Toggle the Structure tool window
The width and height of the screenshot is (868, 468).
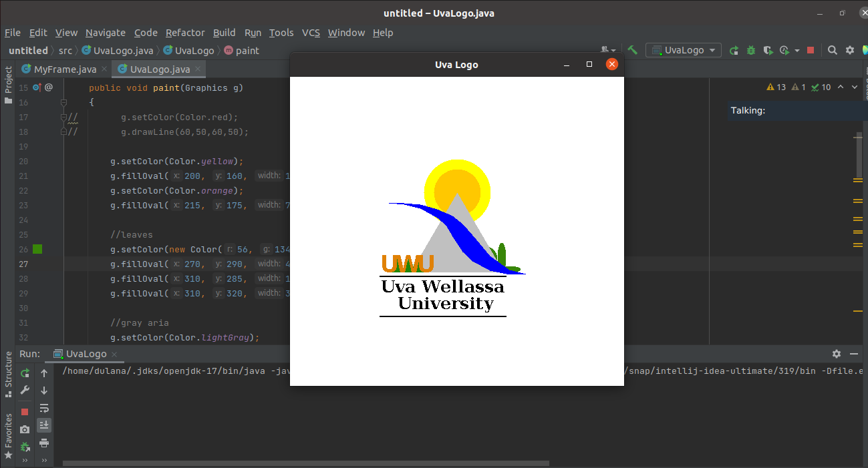pyautogui.click(x=8, y=375)
